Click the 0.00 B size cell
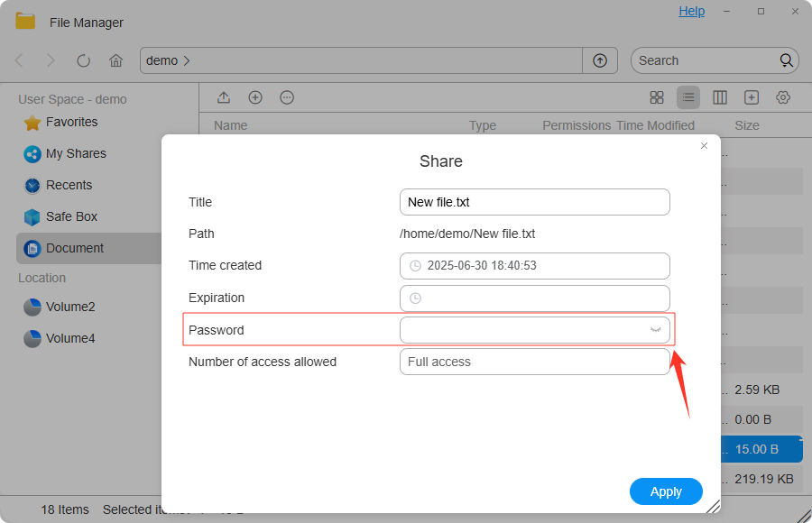The image size is (812, 523). tap(753, 419)
